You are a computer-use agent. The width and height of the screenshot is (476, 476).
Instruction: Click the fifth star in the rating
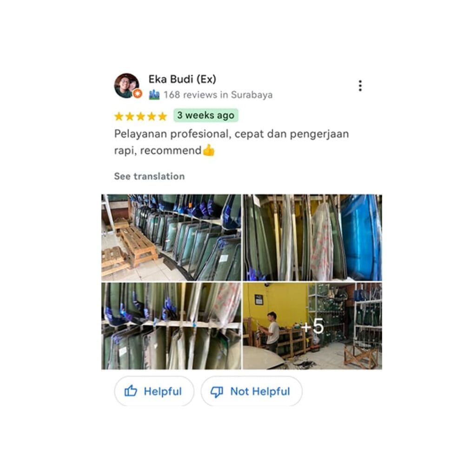click(x=162, y=116)
